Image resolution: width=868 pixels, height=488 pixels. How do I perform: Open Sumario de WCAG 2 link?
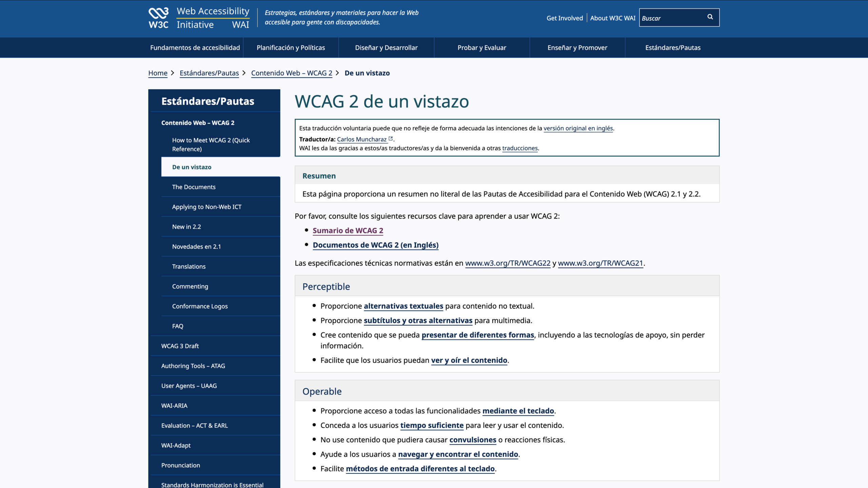(348, 230)
